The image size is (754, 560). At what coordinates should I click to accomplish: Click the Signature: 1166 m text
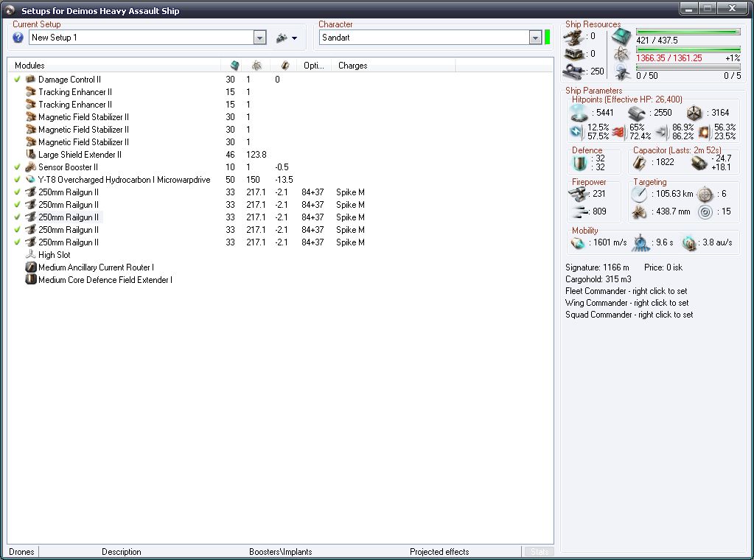597,267
